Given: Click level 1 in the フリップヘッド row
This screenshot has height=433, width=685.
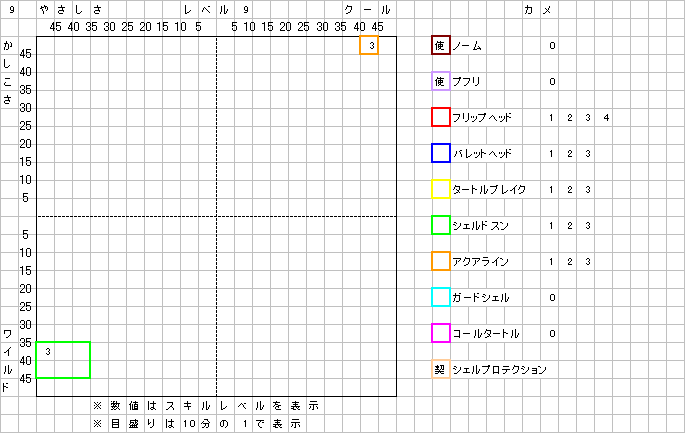Looking at the screenshot, I should click(551, 118).
